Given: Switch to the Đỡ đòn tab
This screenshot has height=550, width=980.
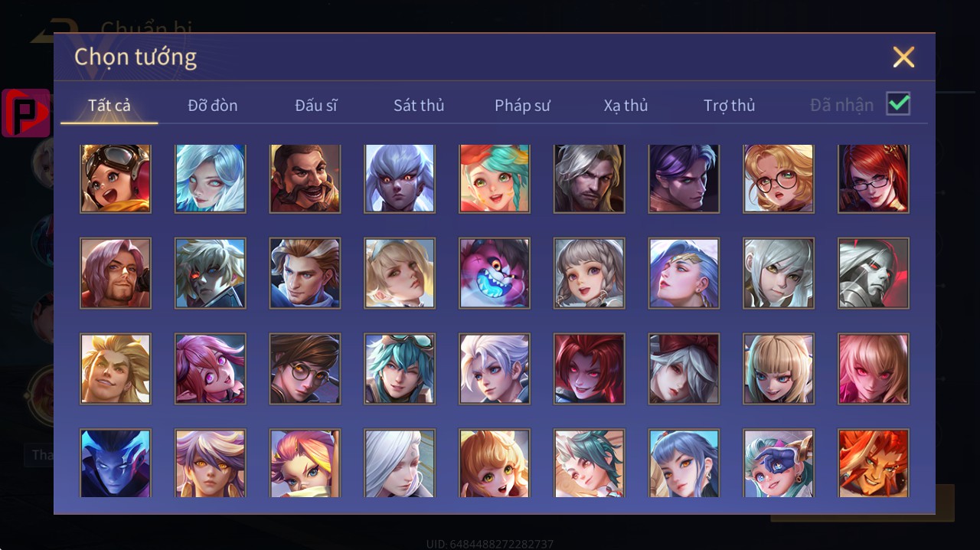Looking at the screenshot, I should coord(213,106).
